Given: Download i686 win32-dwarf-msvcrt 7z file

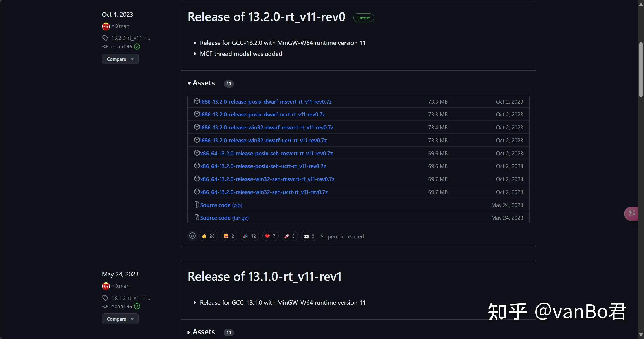Looking at the screenshot, I should point(267,128).
